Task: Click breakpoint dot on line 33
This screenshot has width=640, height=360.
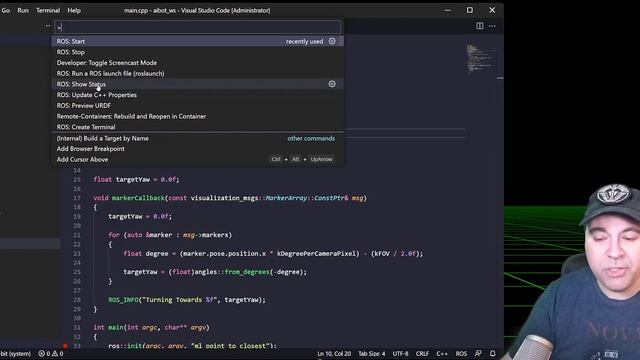Action: click(x=65, y=346)
